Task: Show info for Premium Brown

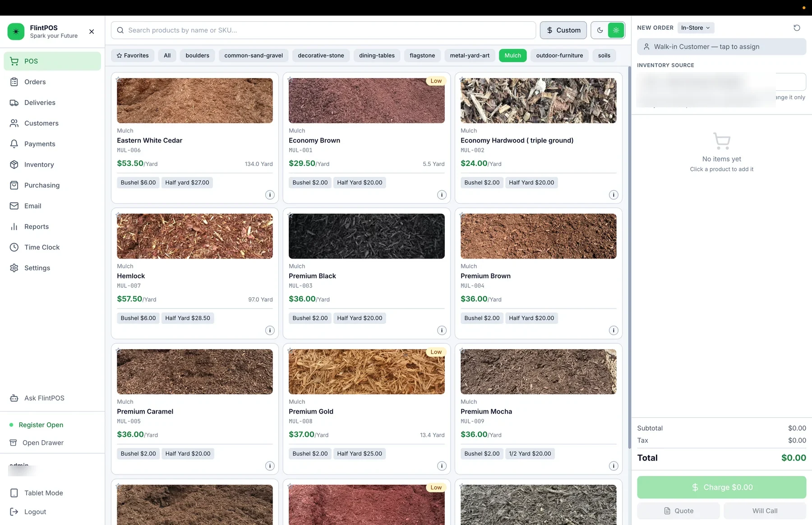Action: click(x=614, y=331)
